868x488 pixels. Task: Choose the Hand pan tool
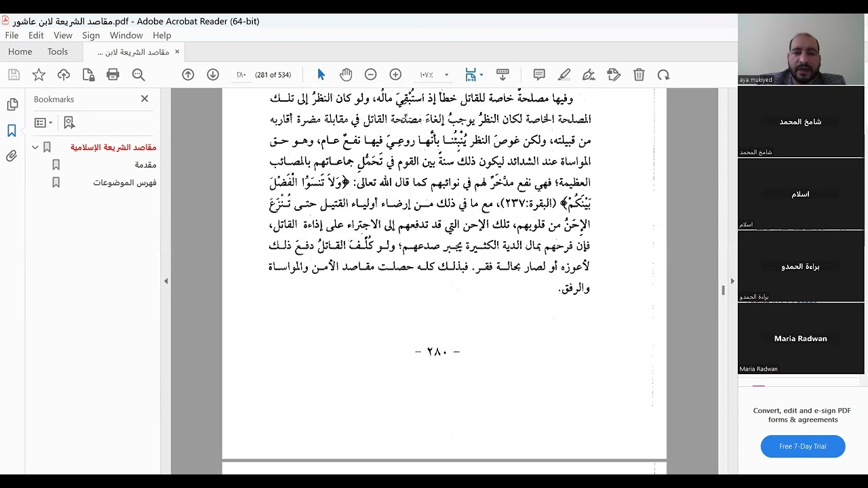(346, 75)
